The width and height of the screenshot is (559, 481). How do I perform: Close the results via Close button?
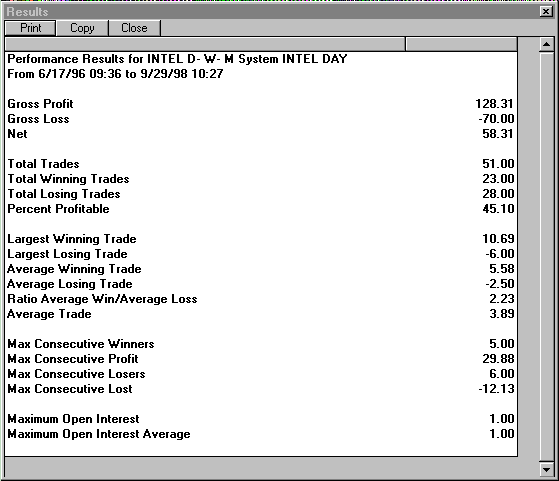pyautogui.click(x=134, y=28)
